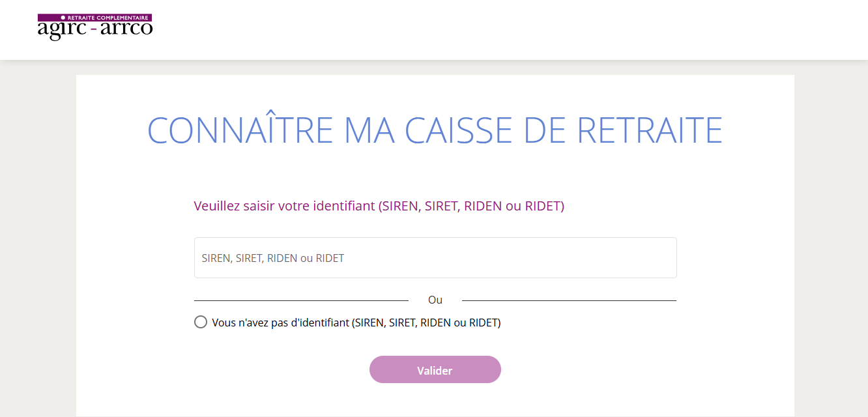Select the radio button for no identifier
Screen dimensions: 868x417
pyautogui.click(x=201, y=322)
